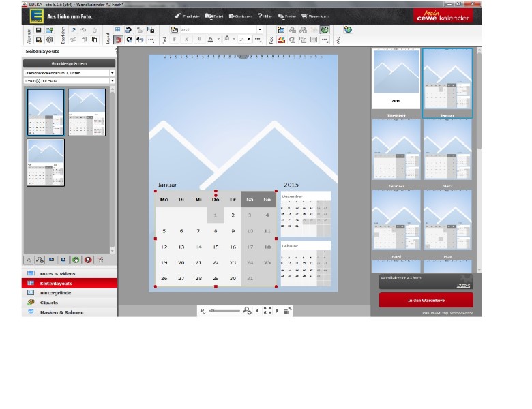Click zoom-in magnifier in bottom bar
The image size is (532, 409).
(247, 311)
